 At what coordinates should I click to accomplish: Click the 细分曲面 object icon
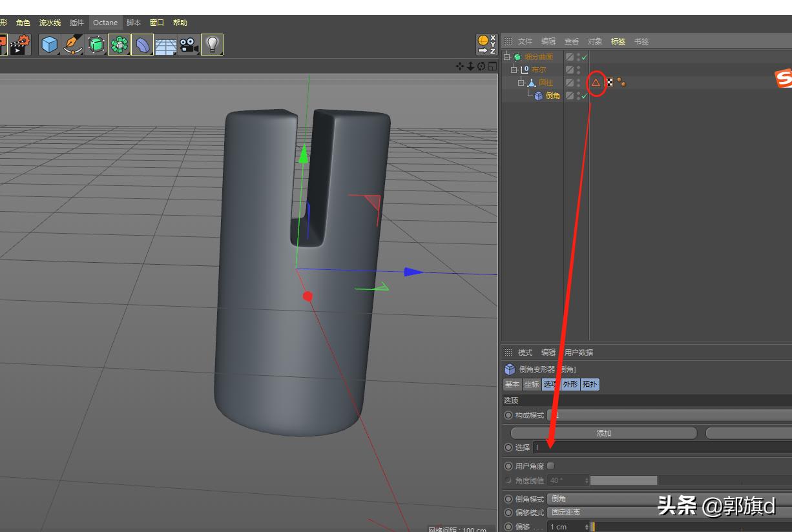(x=517, y=57)
